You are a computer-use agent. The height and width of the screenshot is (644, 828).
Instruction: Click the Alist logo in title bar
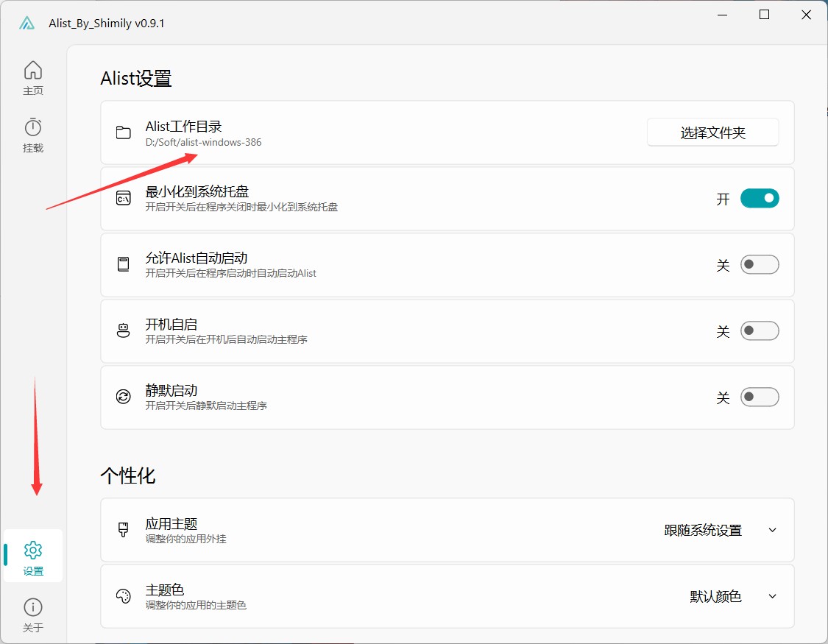(x=27, y=23)
